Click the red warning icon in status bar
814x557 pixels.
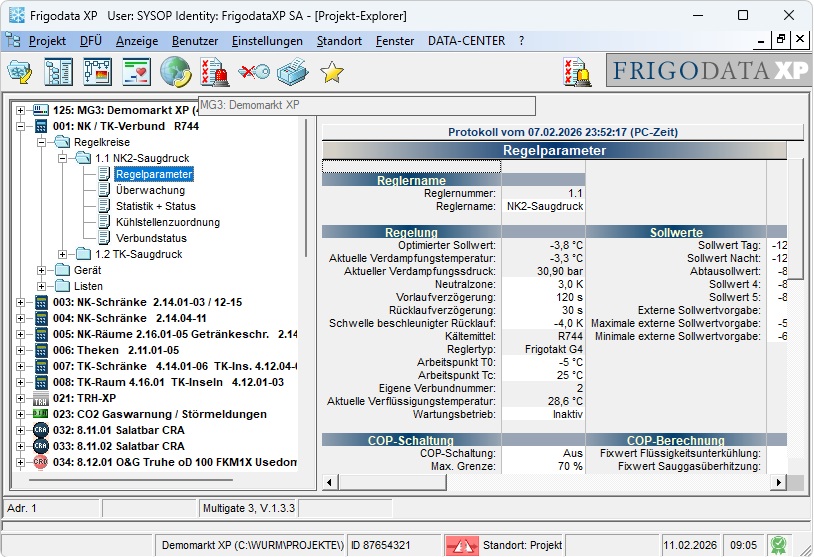pos(462,546)
